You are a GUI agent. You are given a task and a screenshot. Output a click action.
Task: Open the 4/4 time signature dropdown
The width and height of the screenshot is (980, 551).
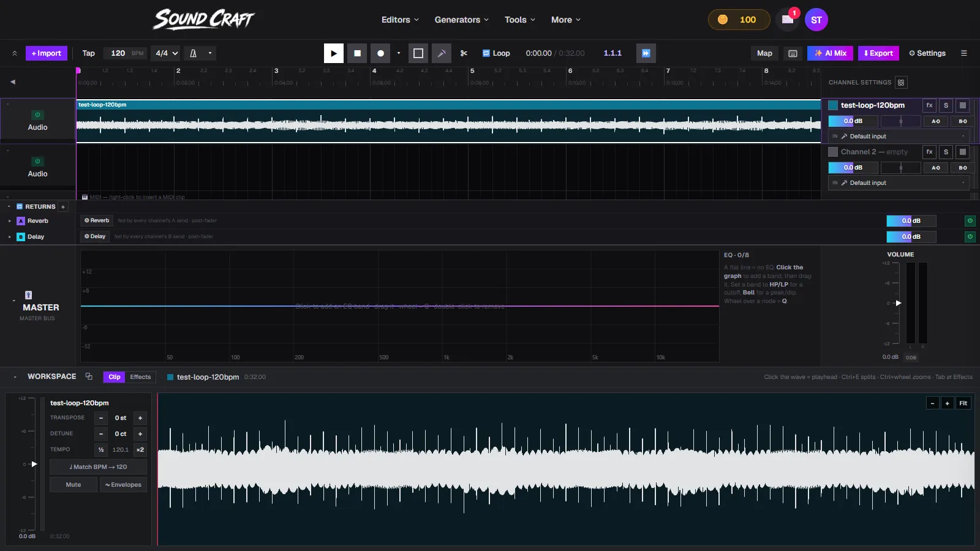point(167,53)
